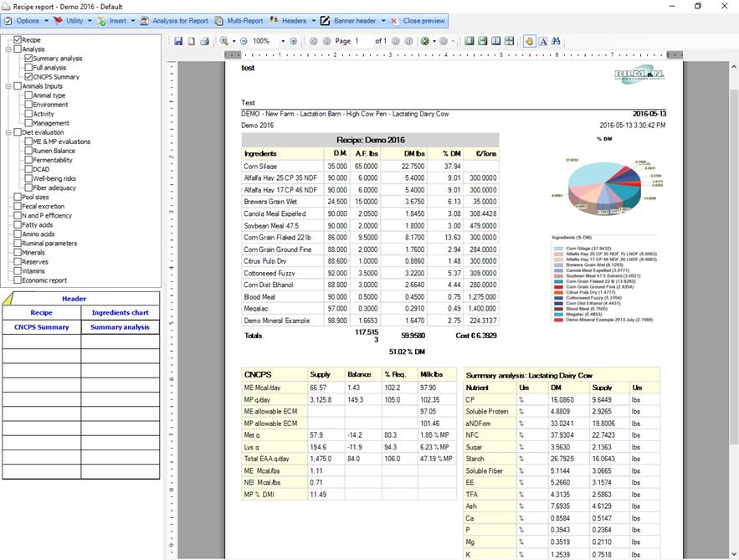Tick the Minerals checkbox
The width and height of the screenshot is (739, 560).
point(18,252)
